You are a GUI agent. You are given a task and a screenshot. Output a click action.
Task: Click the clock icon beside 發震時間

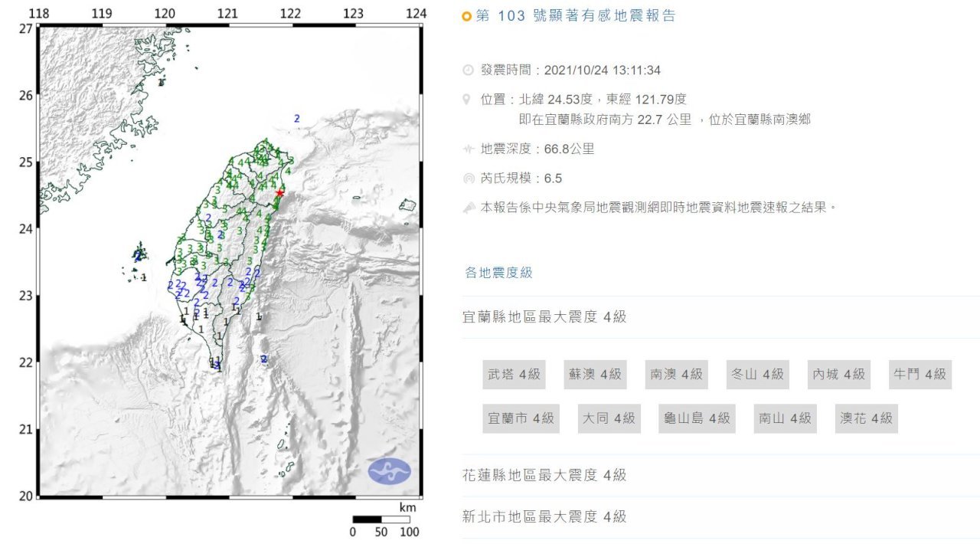tap(468, 70)
